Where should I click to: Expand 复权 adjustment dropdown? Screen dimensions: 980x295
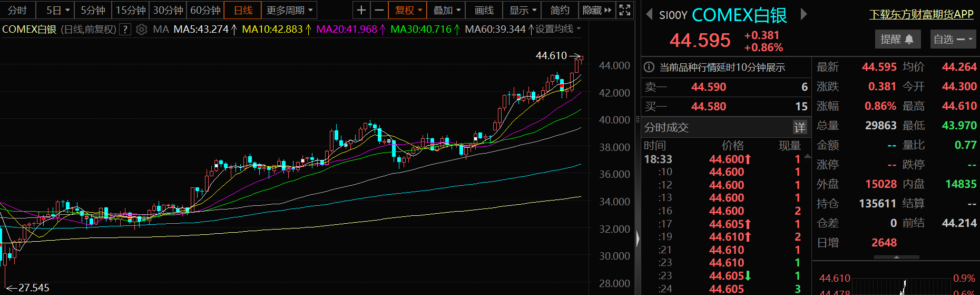(408, 10)
